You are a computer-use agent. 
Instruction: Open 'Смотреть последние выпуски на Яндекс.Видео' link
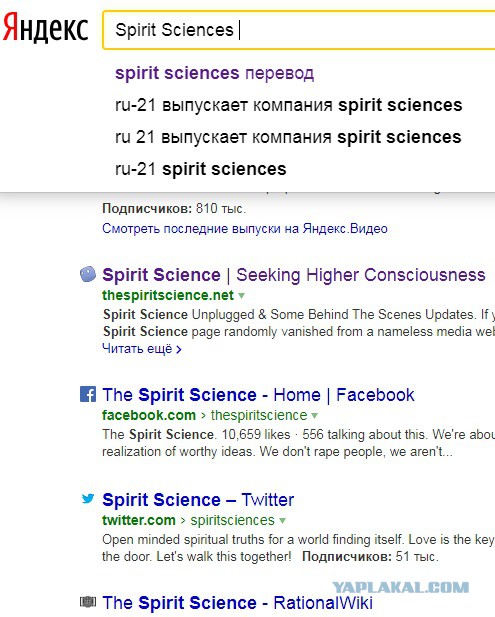point(245,229)
